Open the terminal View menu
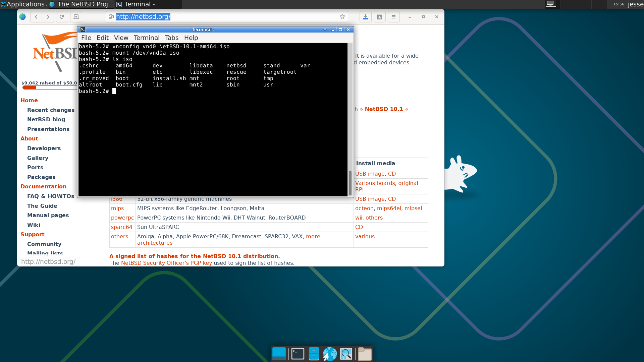Viewport: 644px width, 362px height. click(121, 38)
